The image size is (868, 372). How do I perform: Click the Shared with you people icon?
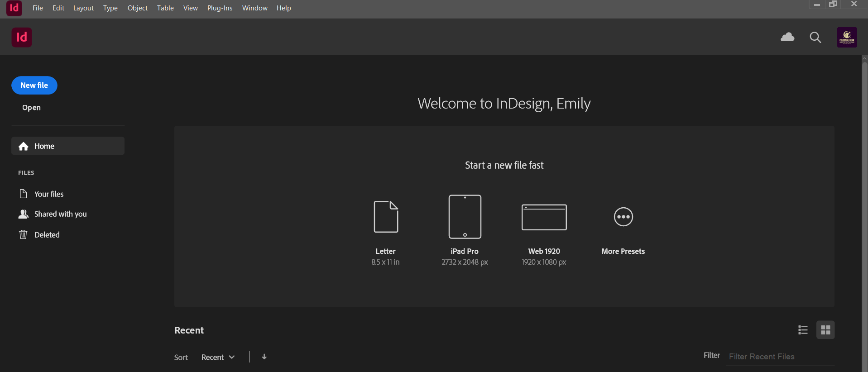[x=24, y=214]
